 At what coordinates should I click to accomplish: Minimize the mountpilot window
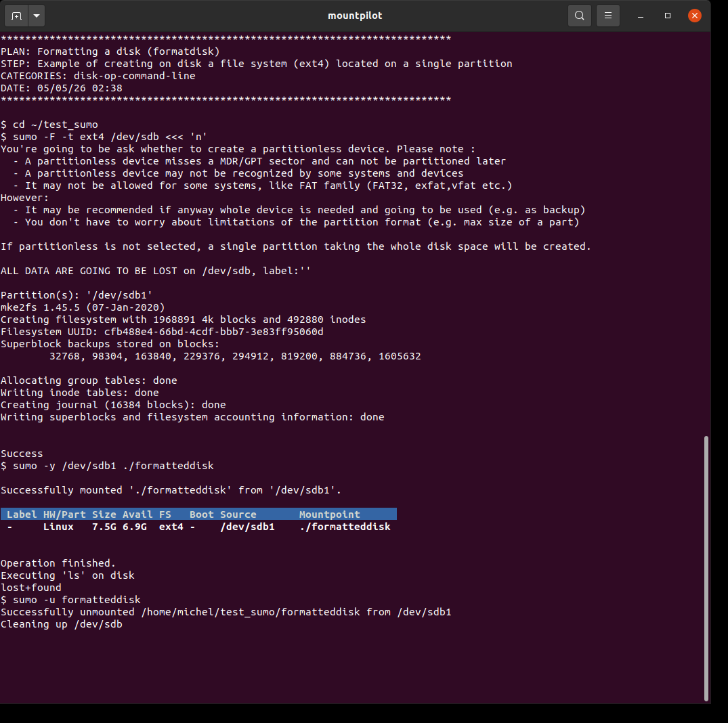[x=641, y=16]
